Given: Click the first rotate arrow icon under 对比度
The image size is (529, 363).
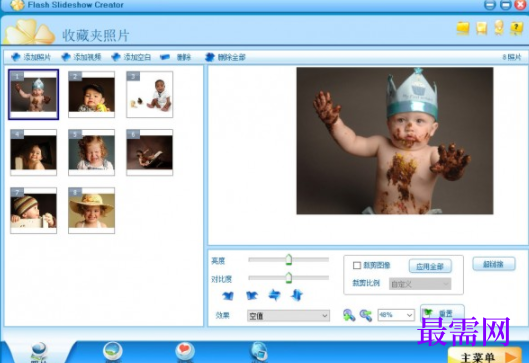Looking at the screenshot, I should tap(228, 296).
